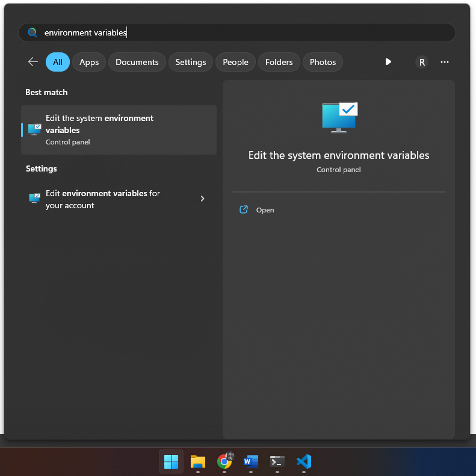476x476 pixels.
Task: Expand details for account environment variables result
Action: point(202,199)
